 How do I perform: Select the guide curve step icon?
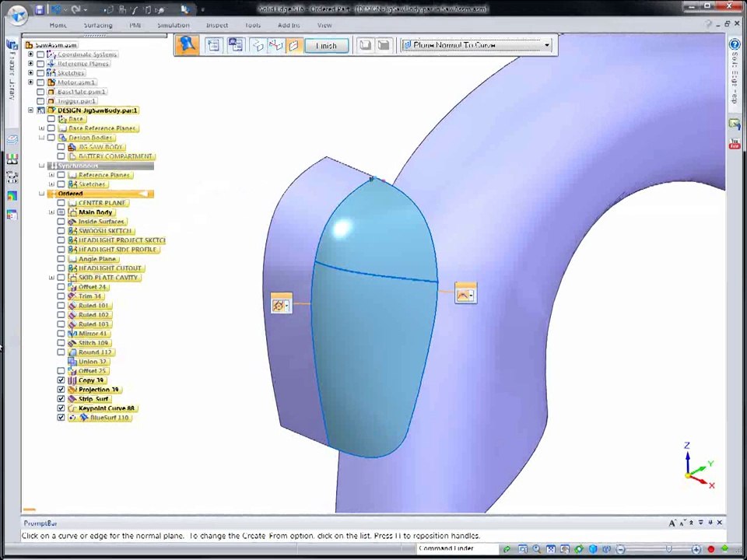275,46
